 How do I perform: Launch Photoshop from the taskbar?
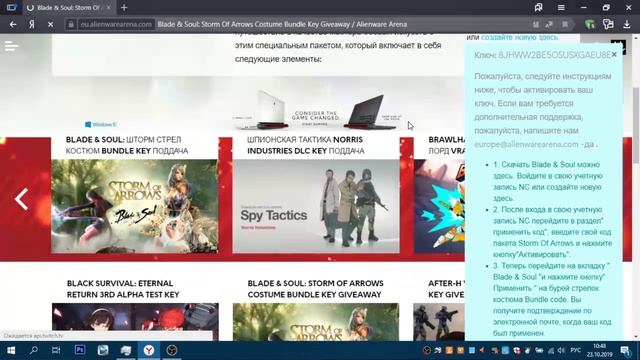tap(80, 350)
